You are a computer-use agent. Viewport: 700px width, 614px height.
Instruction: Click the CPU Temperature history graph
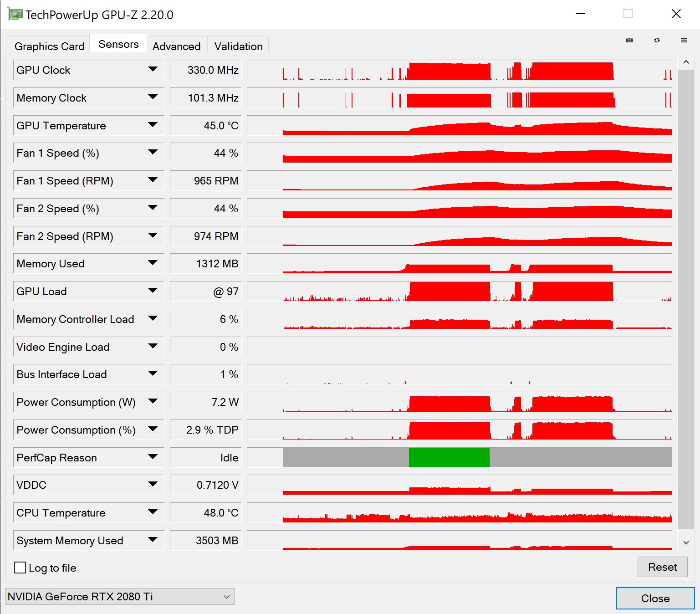(460, 512)
